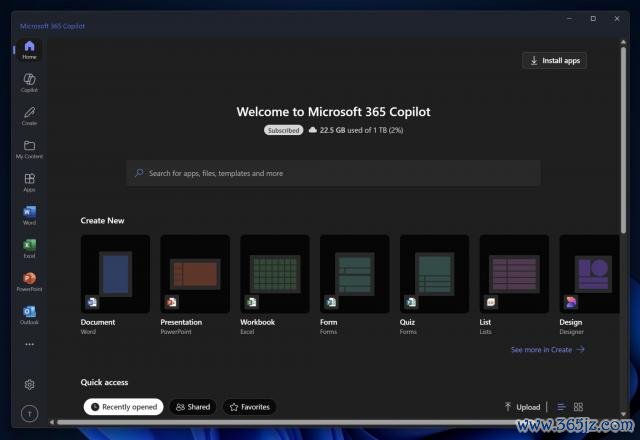Viewport: 640px width, 440px height.
Task: Launch Excel from the sidebar
Action: pos(29,248)
